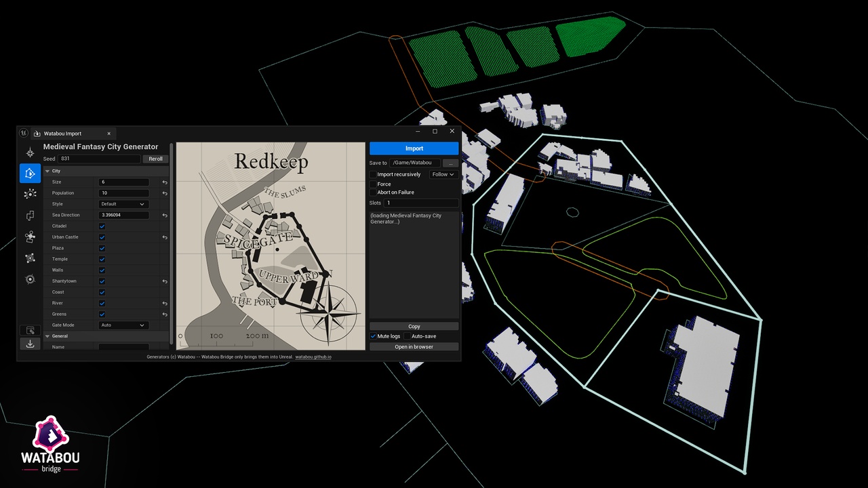Open the Style dropdown showing Default
868x488 pixels.
pyautogui.click(x=123, y=204)
